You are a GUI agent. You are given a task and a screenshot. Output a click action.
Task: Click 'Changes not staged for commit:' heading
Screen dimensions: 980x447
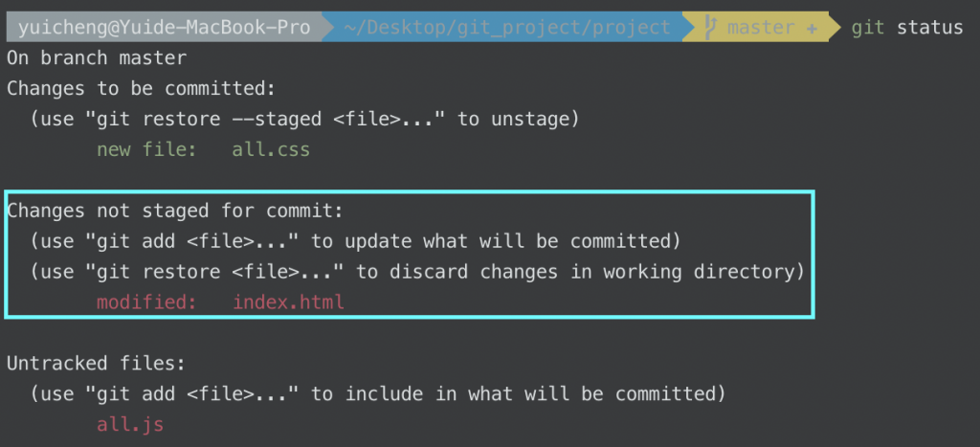pyautogui.click(x=176, y=211)
